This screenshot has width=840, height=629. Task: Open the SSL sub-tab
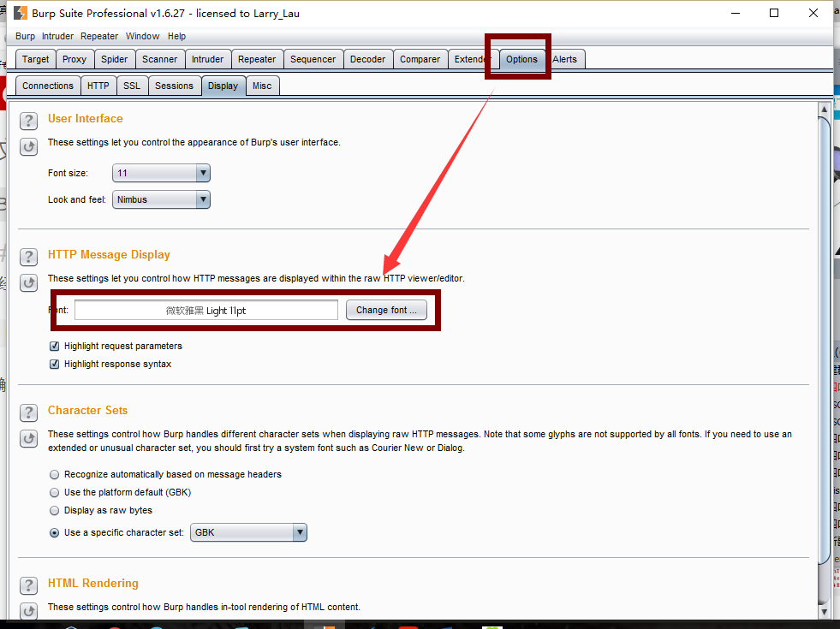click(132, 86)
